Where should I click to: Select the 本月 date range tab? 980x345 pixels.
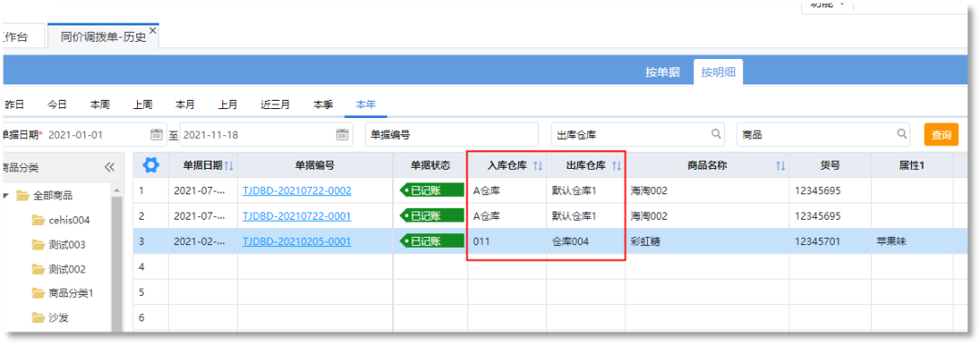click(x=185, y=105)
